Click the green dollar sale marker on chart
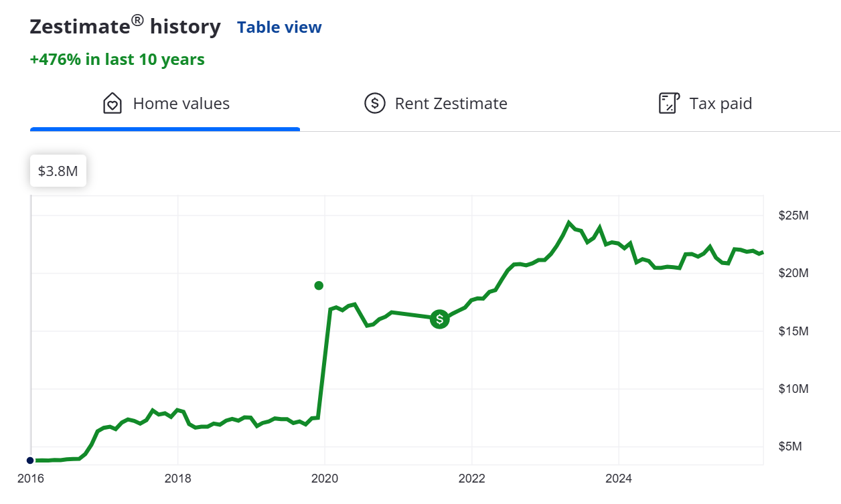 click(x=439, y=319)
